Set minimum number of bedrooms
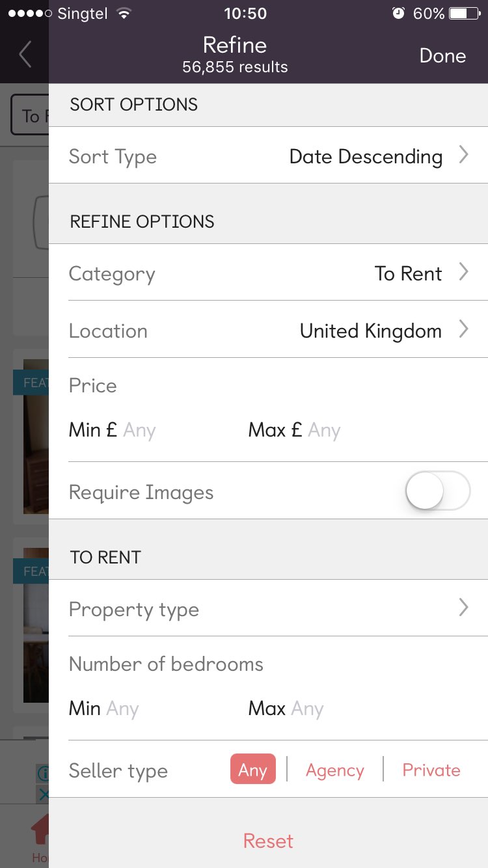Viewport: 488px width, 868px height. [x=122, y=709]
